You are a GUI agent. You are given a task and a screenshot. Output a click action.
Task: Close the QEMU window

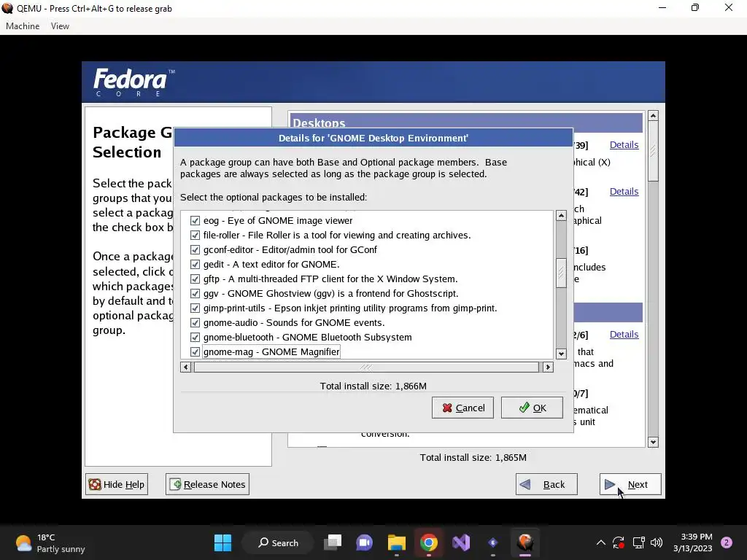tap(729, 8)
